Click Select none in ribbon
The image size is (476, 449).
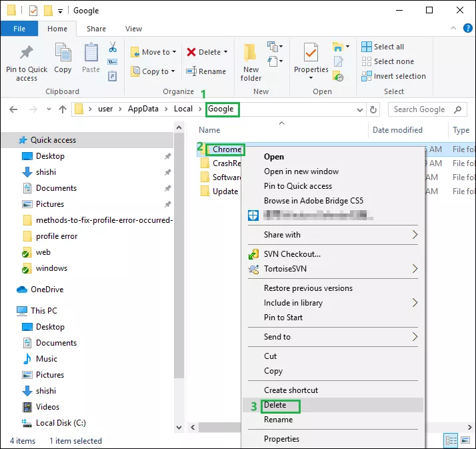click(387, 61)
